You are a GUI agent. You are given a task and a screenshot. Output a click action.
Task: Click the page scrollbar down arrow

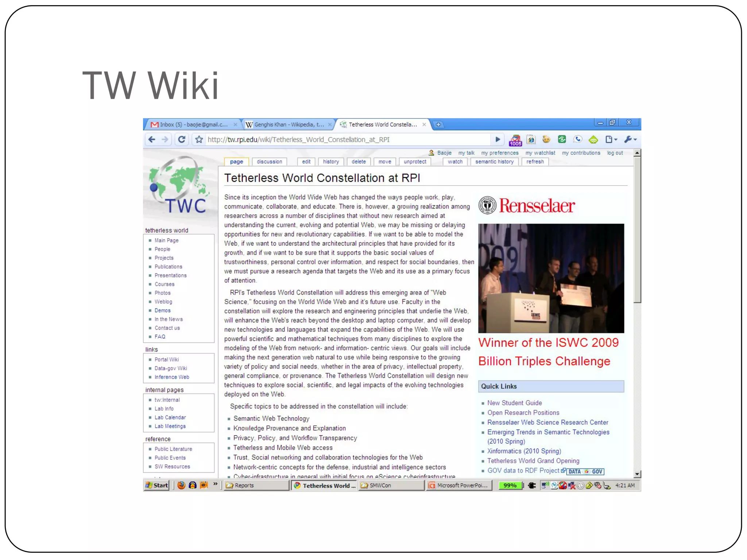click(x=637, y=474)
